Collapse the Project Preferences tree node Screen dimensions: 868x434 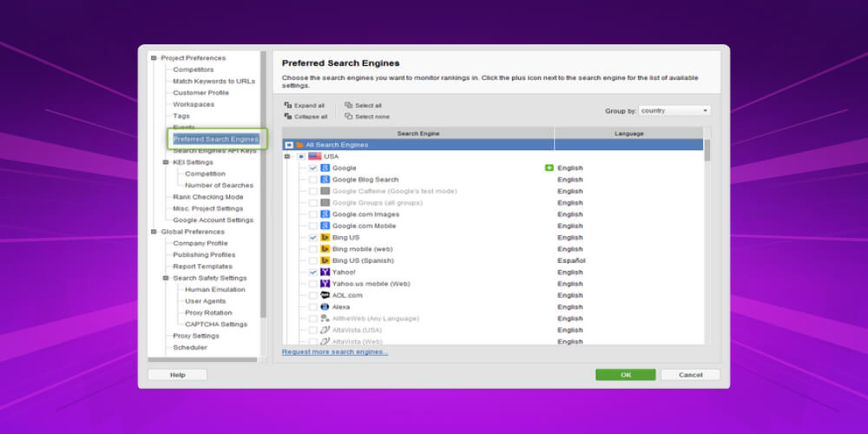click(x=154, y=58)
